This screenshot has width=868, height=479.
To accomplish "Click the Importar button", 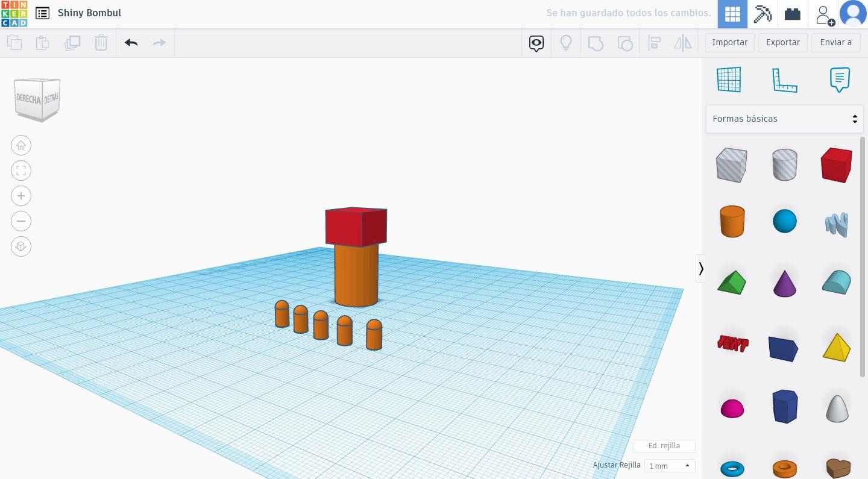I will (730, 42).
